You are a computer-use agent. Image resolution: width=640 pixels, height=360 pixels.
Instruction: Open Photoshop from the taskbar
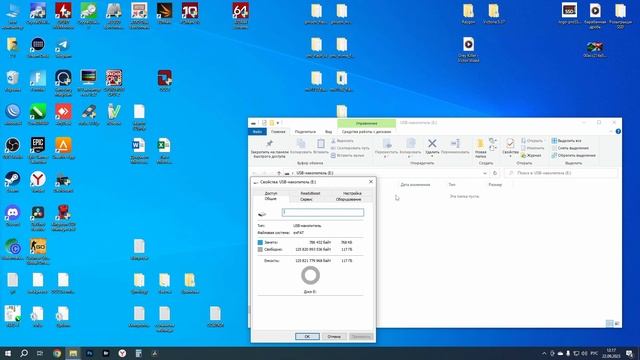pos(89,353)
